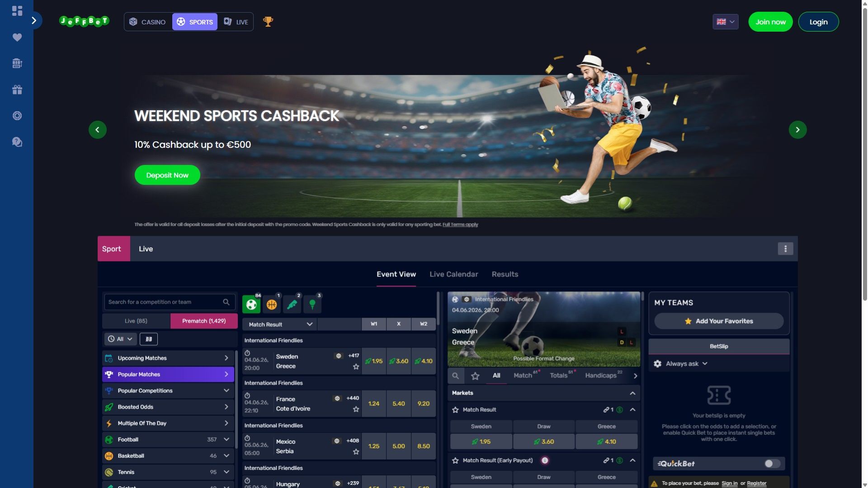The image size is (868, 488).
Task: Select the table tennis sport filter icon
Action: pyautogui.click(x=292, y=304)
